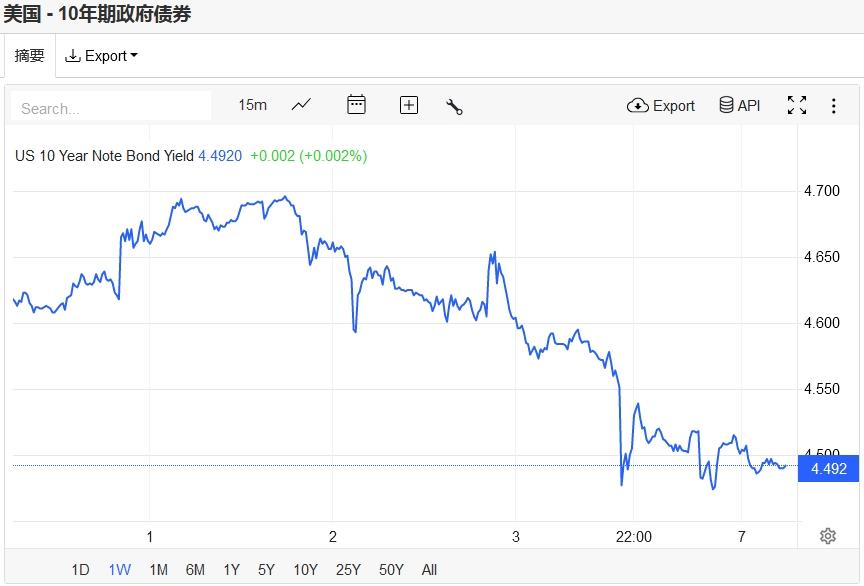
Task: Click the 4.492 current price label
Action: pos(829,468)
